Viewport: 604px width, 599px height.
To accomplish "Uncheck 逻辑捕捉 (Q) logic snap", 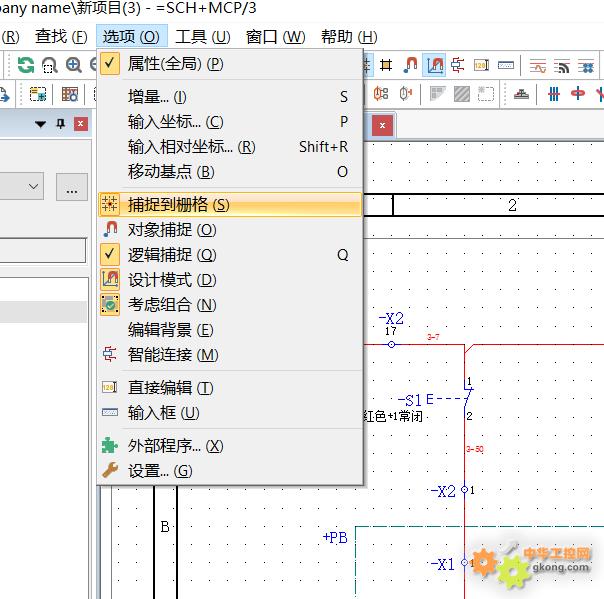I will [230, 255].
